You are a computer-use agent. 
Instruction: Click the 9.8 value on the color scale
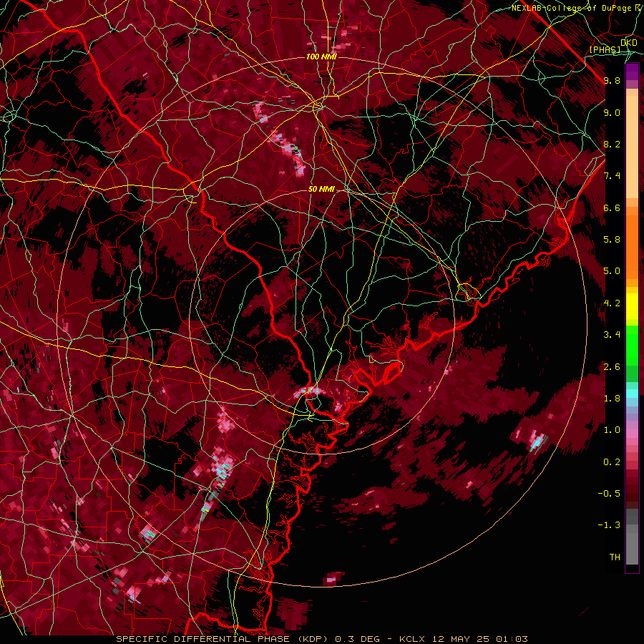tap(612, 81)
